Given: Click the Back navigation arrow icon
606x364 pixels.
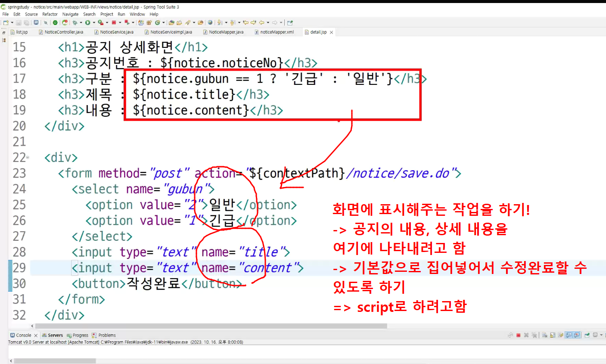Looking at the screenshot, I should (x=261, y=22).
